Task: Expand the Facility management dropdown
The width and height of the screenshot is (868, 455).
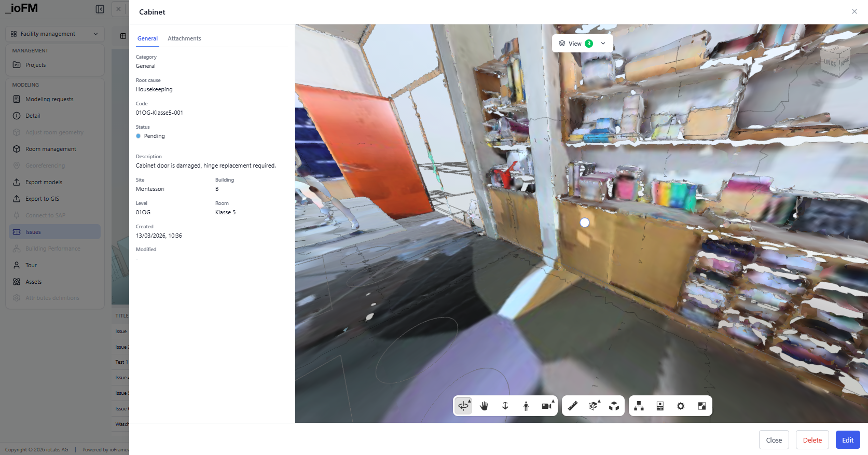Action: [x=55, y=34]
